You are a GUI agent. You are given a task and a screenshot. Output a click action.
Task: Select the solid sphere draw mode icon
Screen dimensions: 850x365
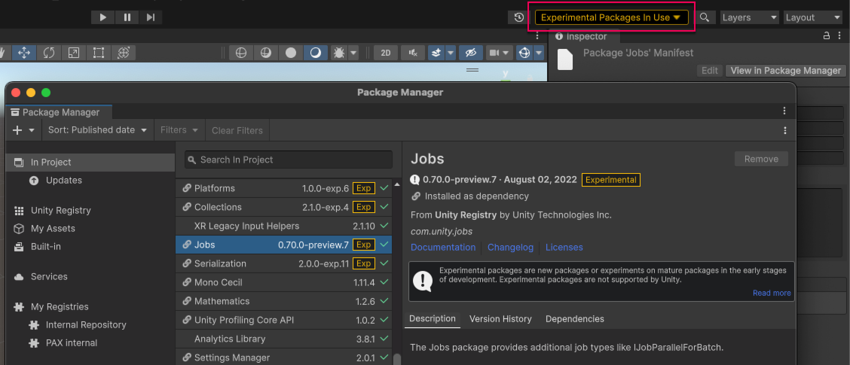[x=291, y=53]
